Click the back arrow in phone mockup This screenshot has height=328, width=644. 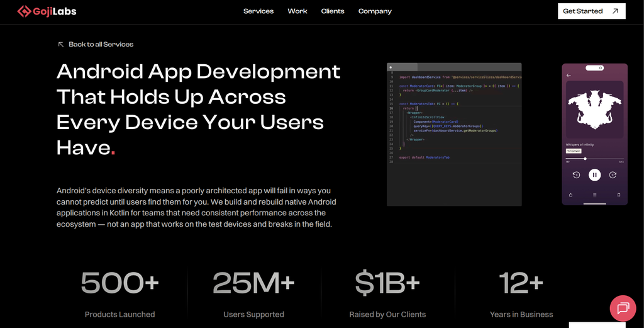[569, 75]
